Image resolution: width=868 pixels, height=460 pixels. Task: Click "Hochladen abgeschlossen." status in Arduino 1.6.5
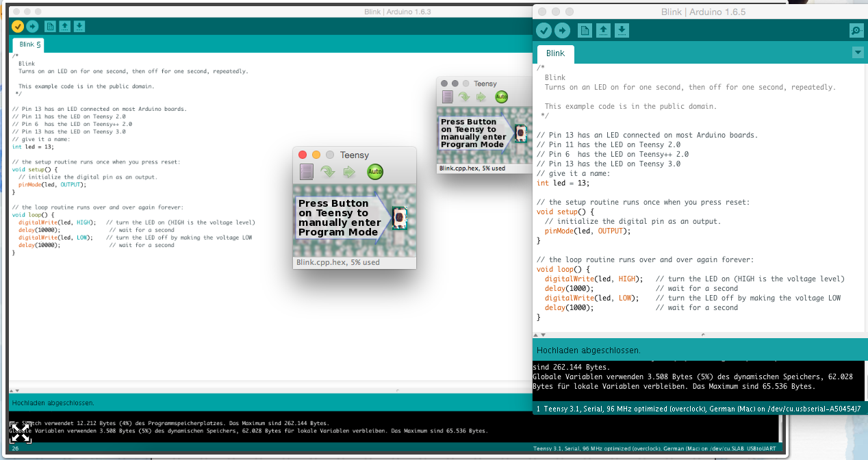coord(589,350)
